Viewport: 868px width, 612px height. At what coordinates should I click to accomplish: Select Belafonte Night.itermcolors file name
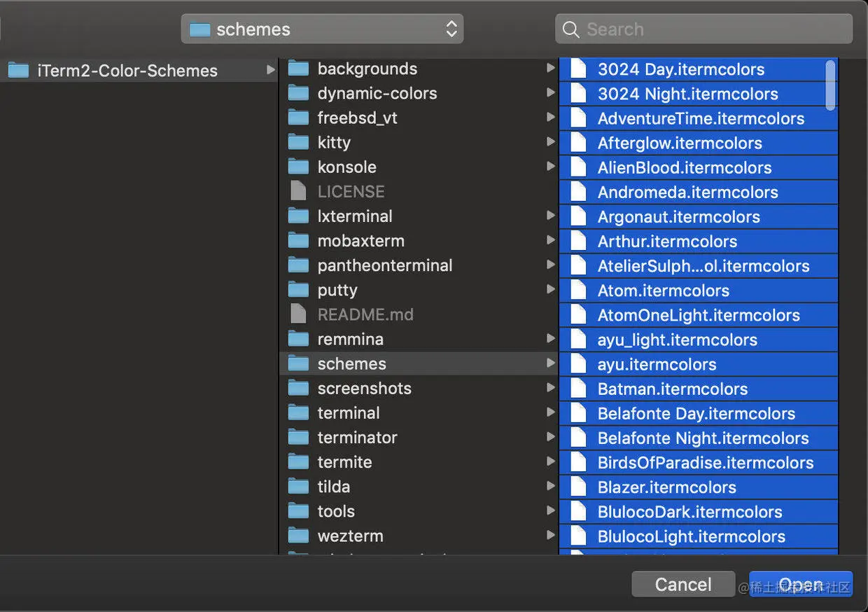coord(703,438)
